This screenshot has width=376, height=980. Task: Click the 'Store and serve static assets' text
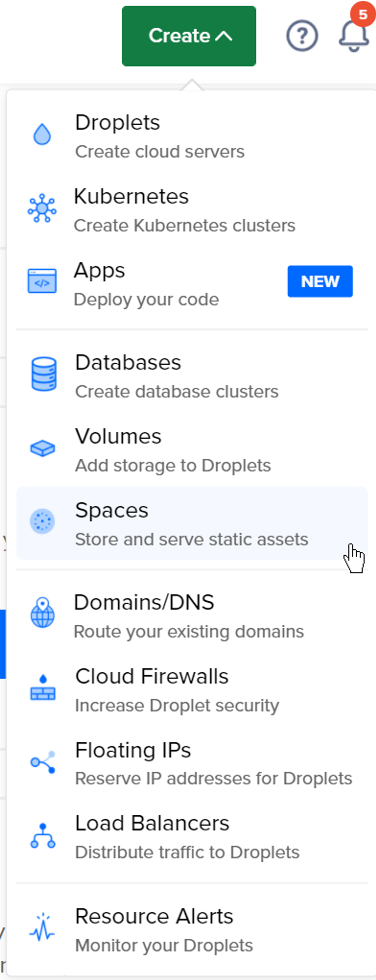point(192,539)
